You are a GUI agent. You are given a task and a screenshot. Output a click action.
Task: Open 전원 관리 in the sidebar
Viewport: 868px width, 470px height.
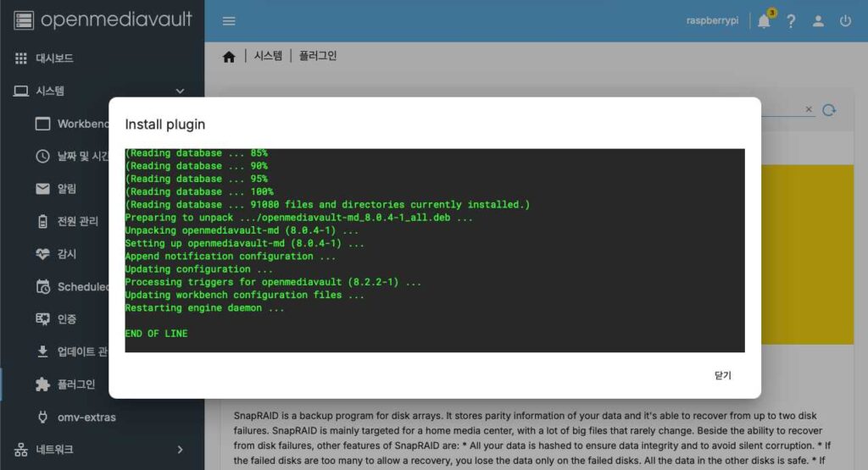pyautogui.click(x=77, y=222)
